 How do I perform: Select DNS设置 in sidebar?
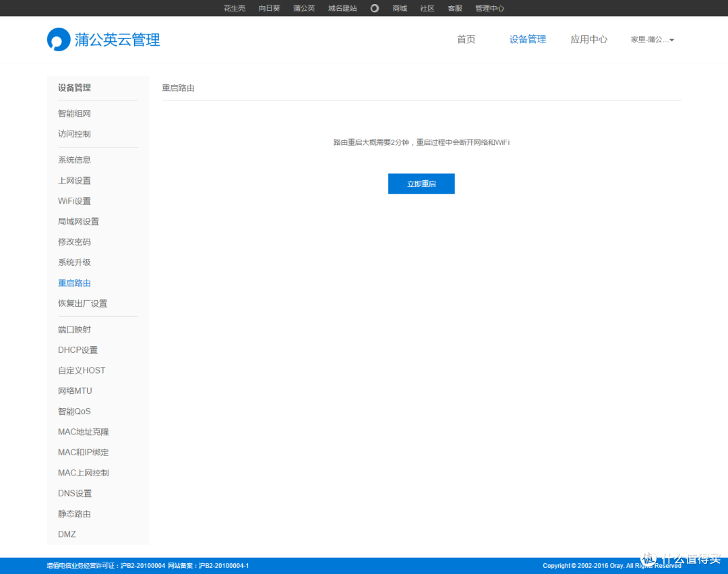click(75, 493)
